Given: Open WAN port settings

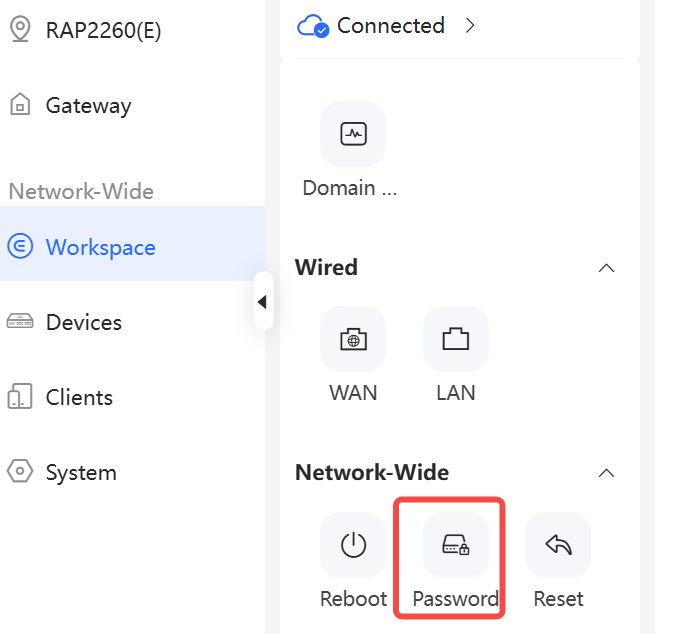Looking at the screenshot, I should tap(353, 339).
